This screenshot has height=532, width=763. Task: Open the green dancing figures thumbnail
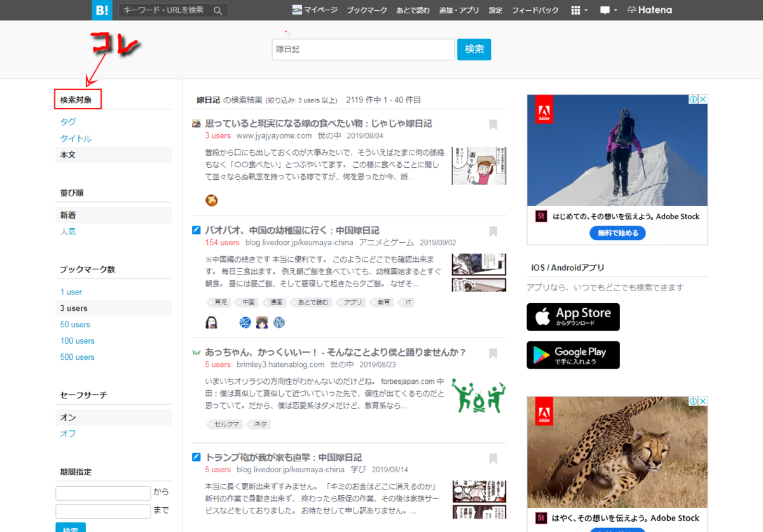coord(479,395)
